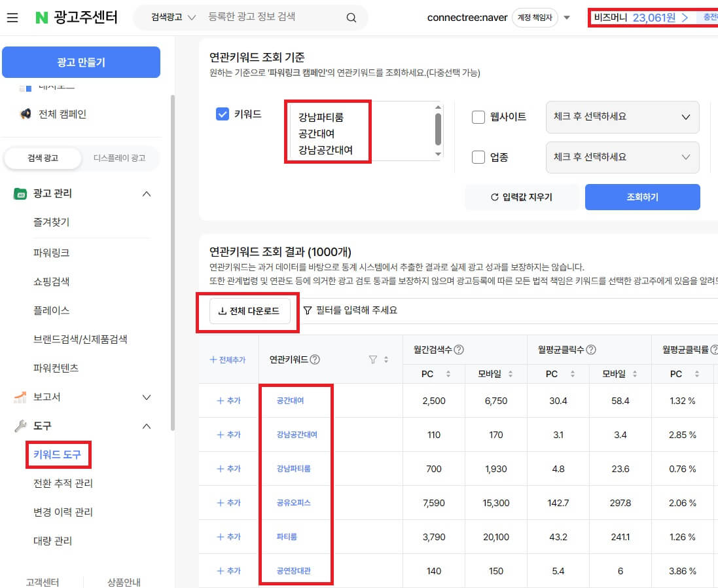Viewport: 718px width, 588px height.
Task: Open 웹사이트 선택 dropdown
Action: pyautogui.click(x=622, y=117)
